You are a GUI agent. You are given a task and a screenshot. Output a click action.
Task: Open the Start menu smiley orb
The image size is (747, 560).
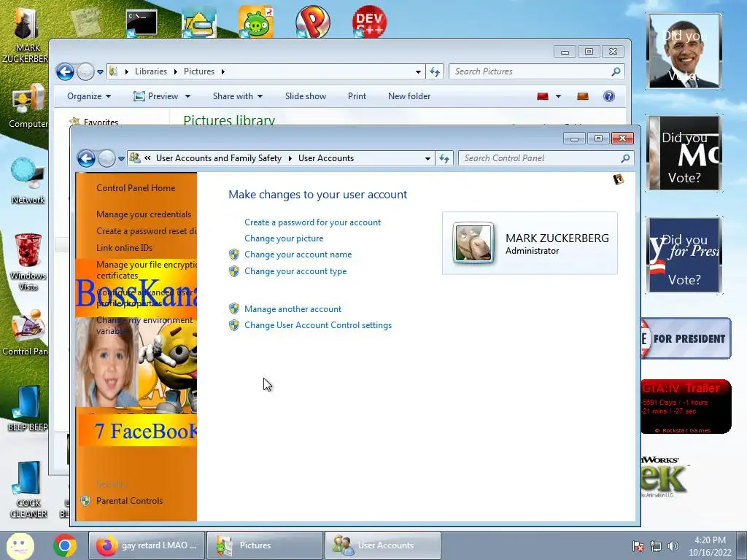20,545
